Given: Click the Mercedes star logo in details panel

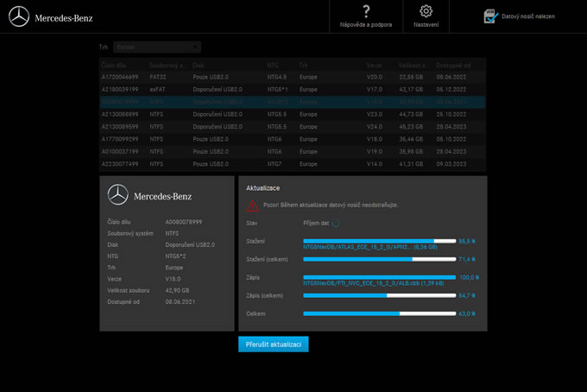Looking at the screenshot, I should (118, 194).
